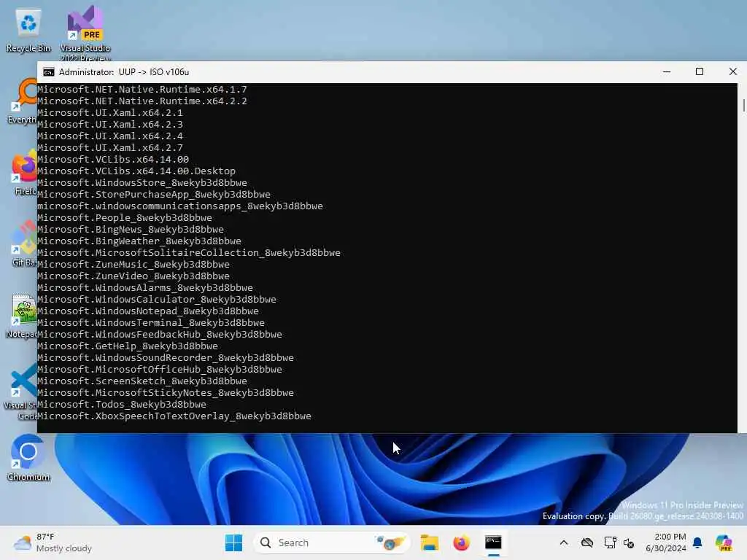Image resolution: width=747 pixels, height=560 pixels.
Task: Click the Microsoft.BingWeather_8wekyb3d8bbwe line
Action: [x=139, y=241]
